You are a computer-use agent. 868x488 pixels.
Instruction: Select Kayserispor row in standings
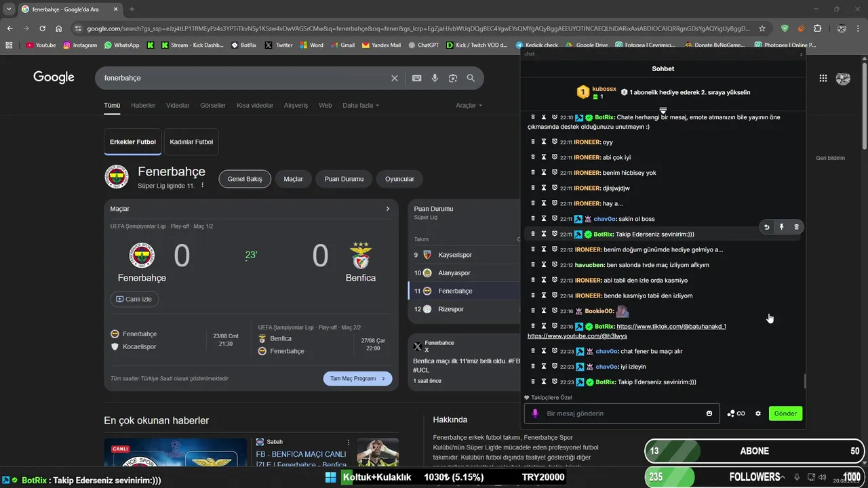click(x=464, y=255)
